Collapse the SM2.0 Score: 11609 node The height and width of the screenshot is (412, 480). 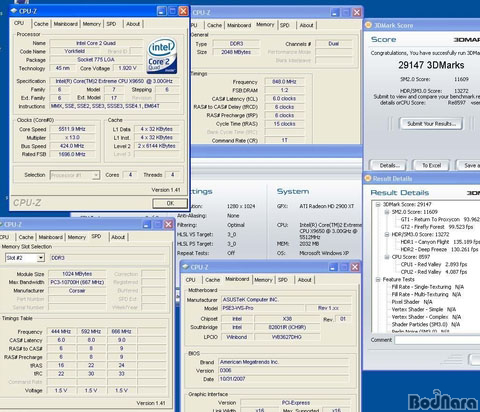tap(387, 212)
